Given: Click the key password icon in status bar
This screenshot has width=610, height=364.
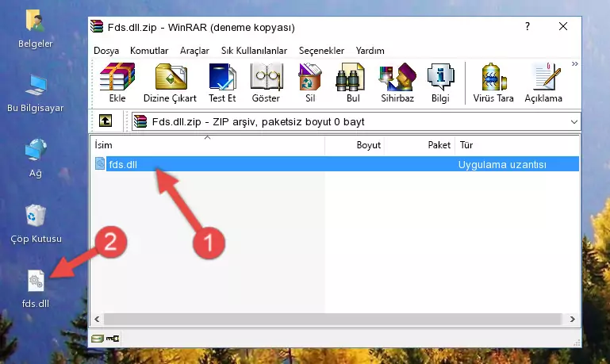Looking at the screenshot, I should (x=113, y=339).
